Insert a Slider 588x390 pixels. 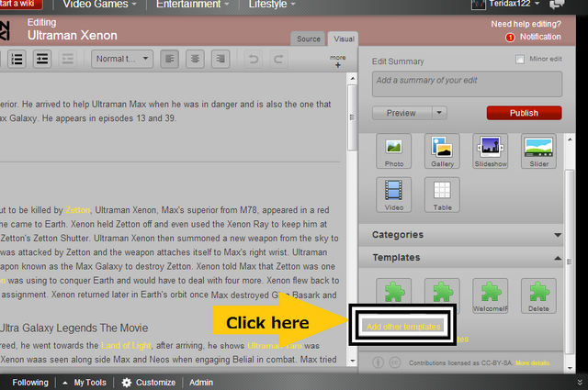coord(539,151)
